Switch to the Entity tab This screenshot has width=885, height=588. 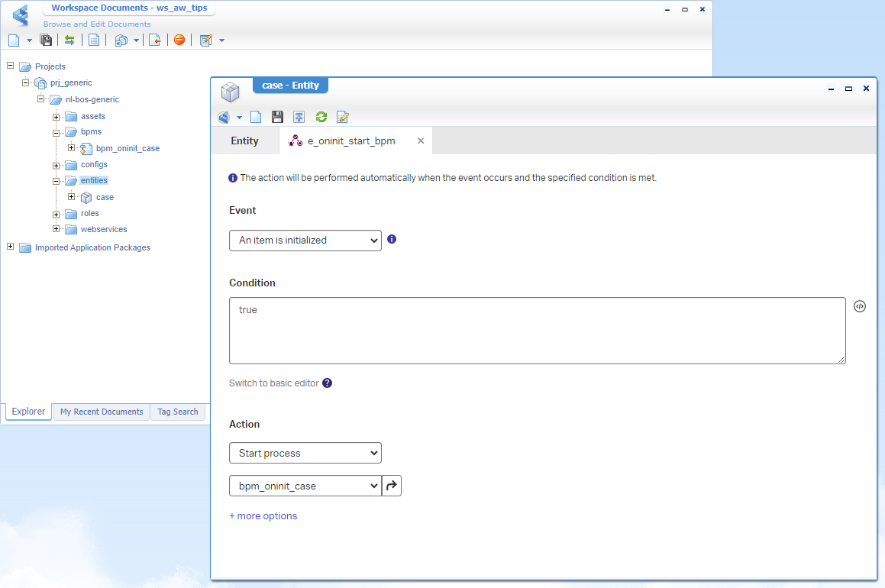click(x=244, y=141)
